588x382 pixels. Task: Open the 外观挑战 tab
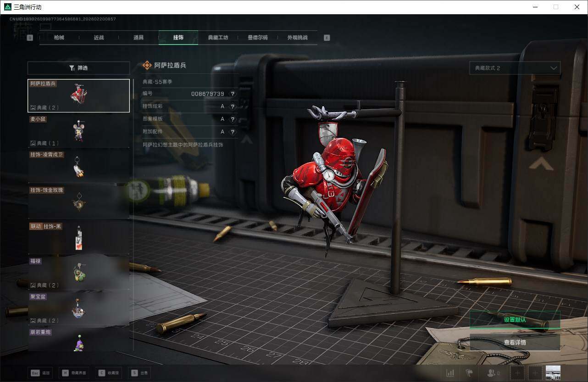297,38
